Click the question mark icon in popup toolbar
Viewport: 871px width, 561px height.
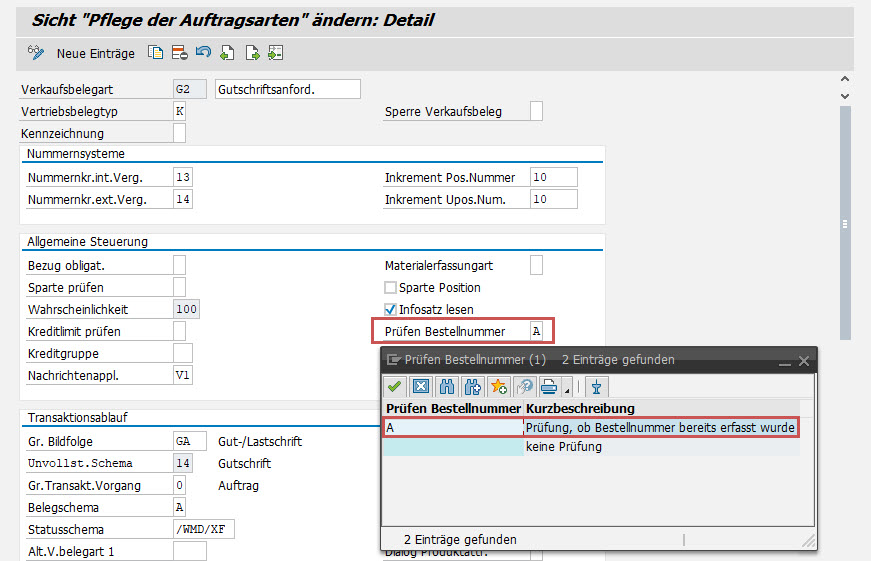point(524,387)
